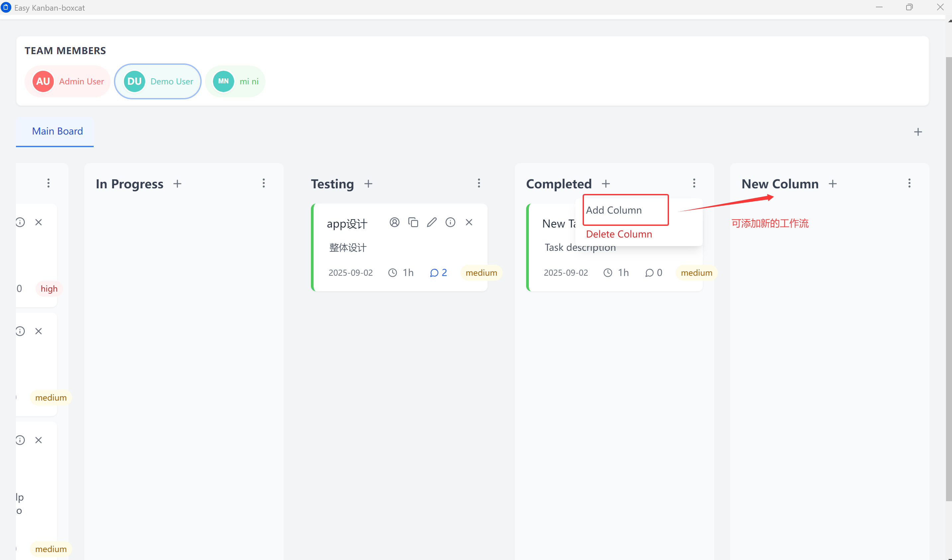Open Testing column options menu

(x=479, y=183)
